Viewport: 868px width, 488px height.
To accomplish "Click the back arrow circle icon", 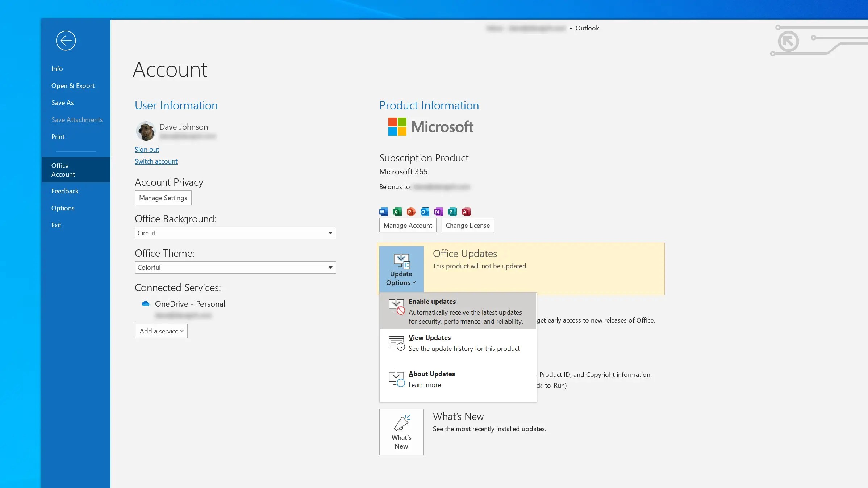I will [66, 41].
